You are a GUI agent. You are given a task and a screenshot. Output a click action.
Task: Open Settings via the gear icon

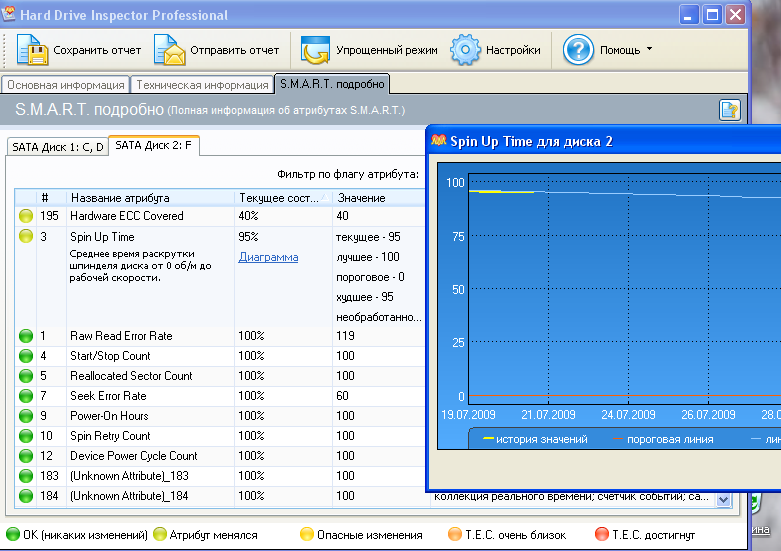[x=466, y=49]
